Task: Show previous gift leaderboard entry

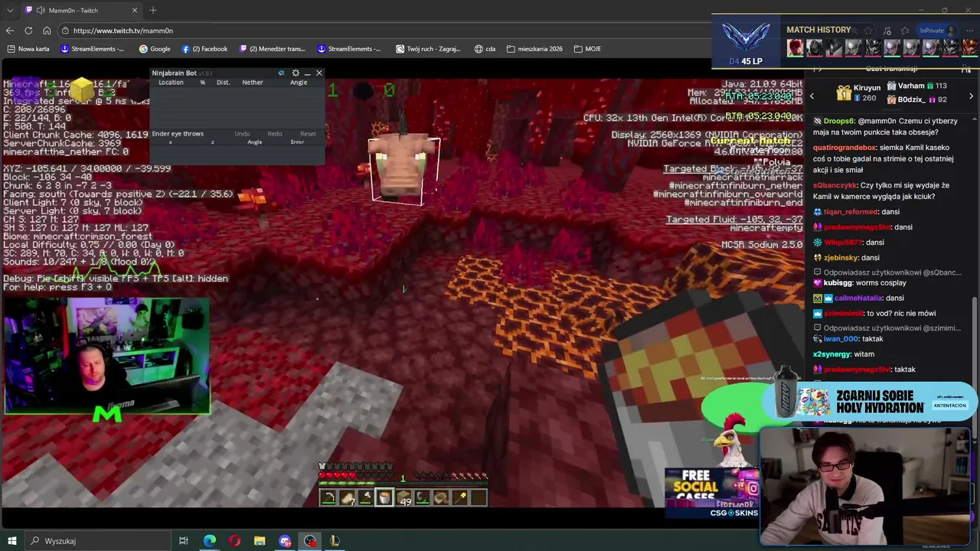Action: pos(812,96)
